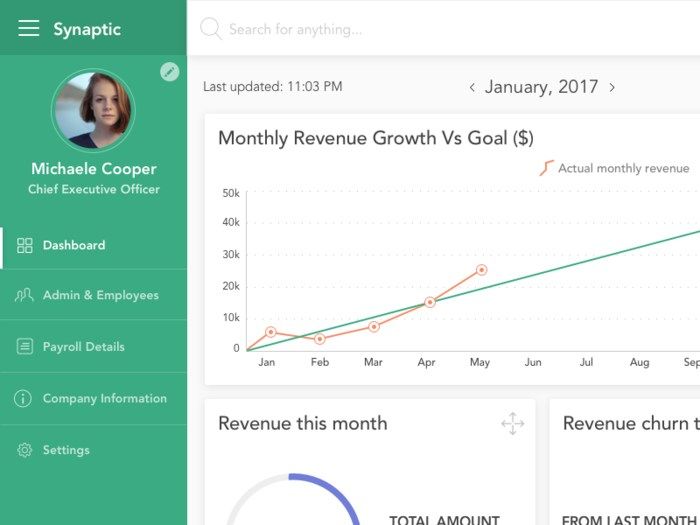Click the Aug label on chart axis
Image resolution: width=700 pixels, height=525 pixels.
point(639,362)
